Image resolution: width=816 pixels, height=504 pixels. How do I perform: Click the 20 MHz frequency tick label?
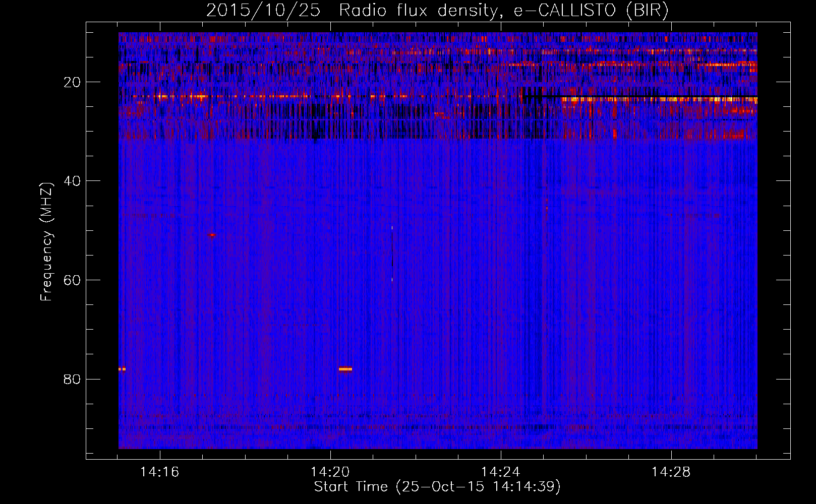[72, 82]
